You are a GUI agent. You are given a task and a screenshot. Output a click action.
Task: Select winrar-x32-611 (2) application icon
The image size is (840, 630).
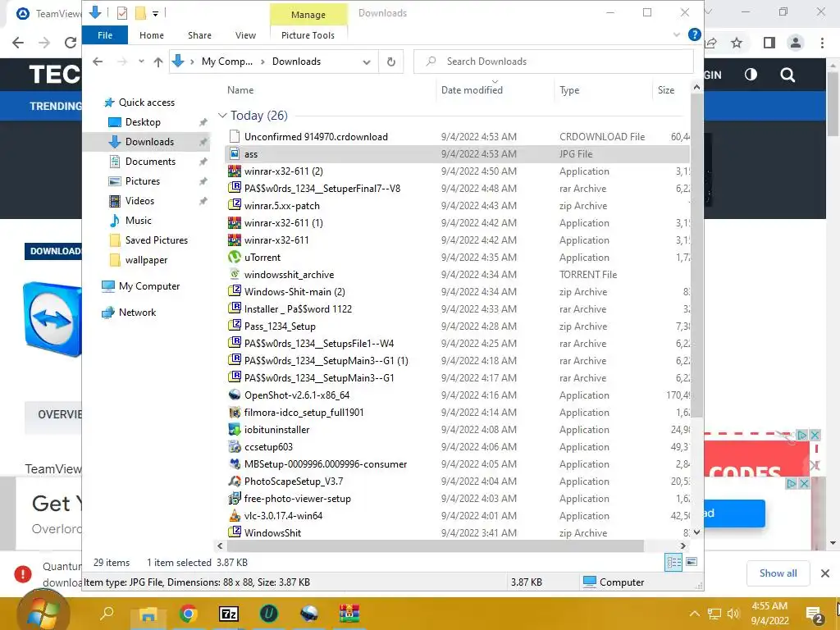[234, 171]
